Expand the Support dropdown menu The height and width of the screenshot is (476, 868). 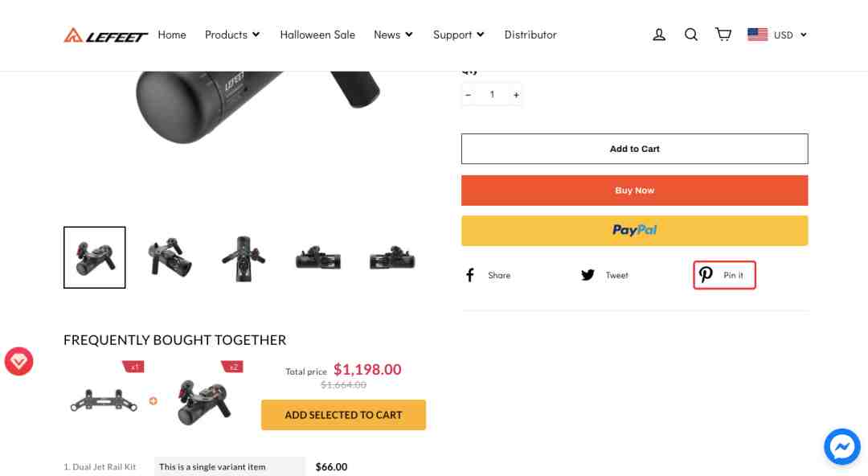[x=458, y=35]
